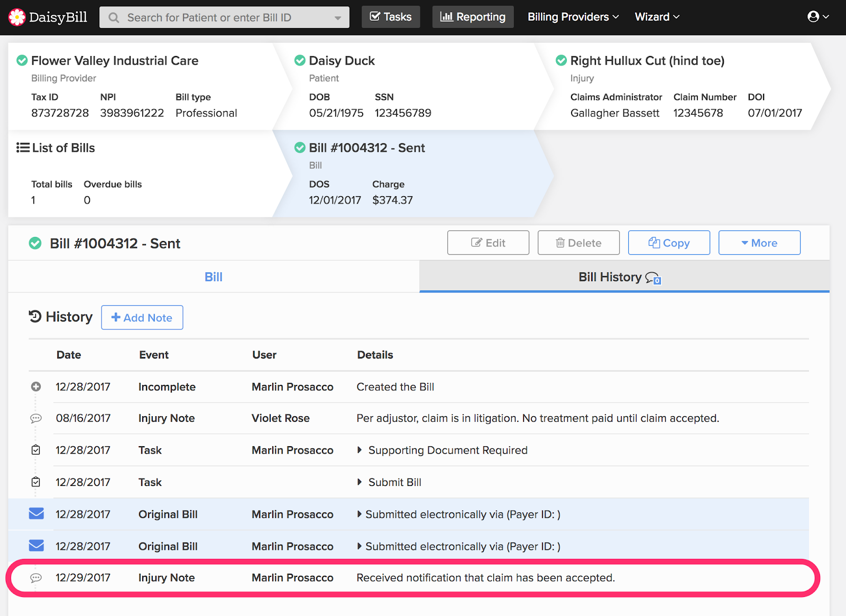The width and height of the screenshot is (846, 616).
Task: Click the green check in the Bill #1004312 card
Action: (300, 148)
